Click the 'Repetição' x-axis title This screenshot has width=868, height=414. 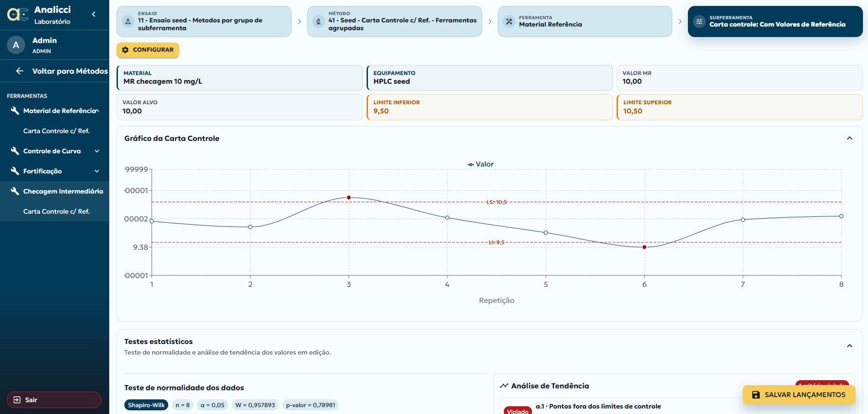click(496, 300)
